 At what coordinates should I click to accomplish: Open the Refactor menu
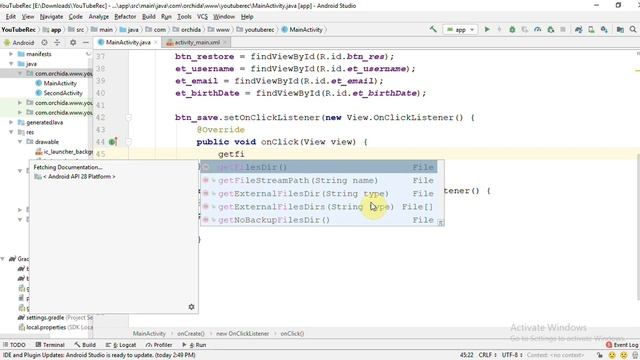(125, 17)
